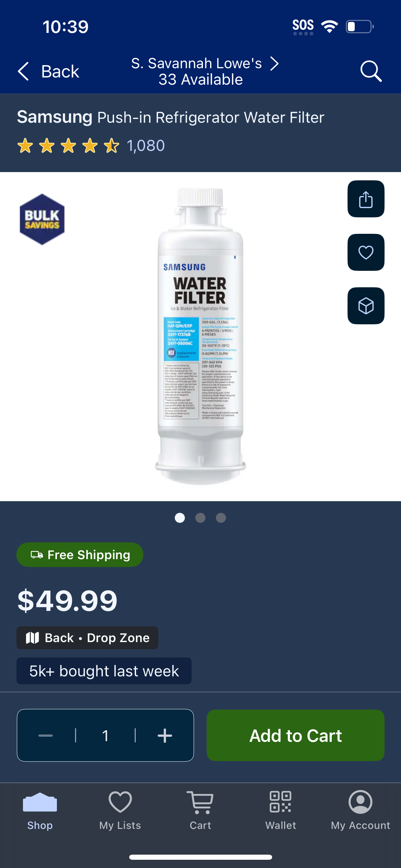Open the Wallet QR code tab
The width and height of the screenshot is (401, 868).
280,811
